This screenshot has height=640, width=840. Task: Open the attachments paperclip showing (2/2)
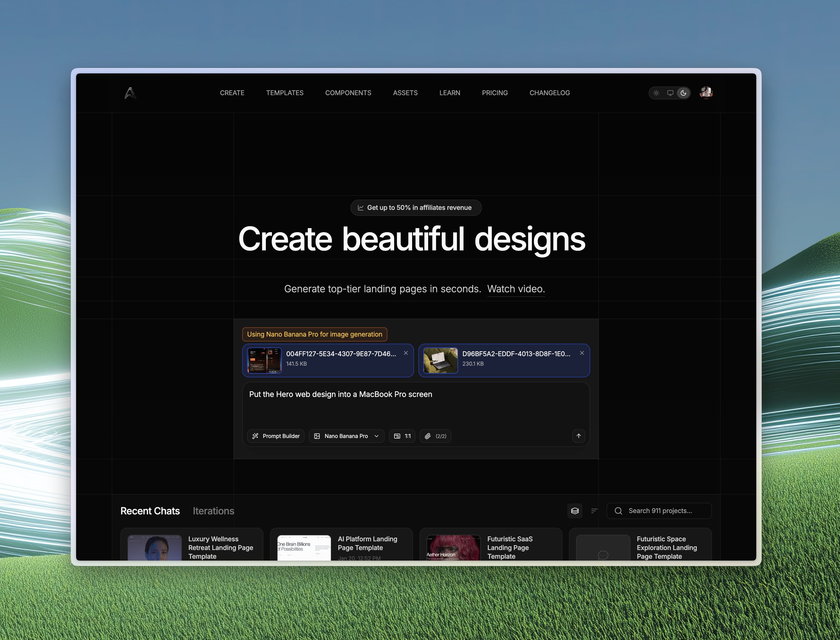[435, 436]
